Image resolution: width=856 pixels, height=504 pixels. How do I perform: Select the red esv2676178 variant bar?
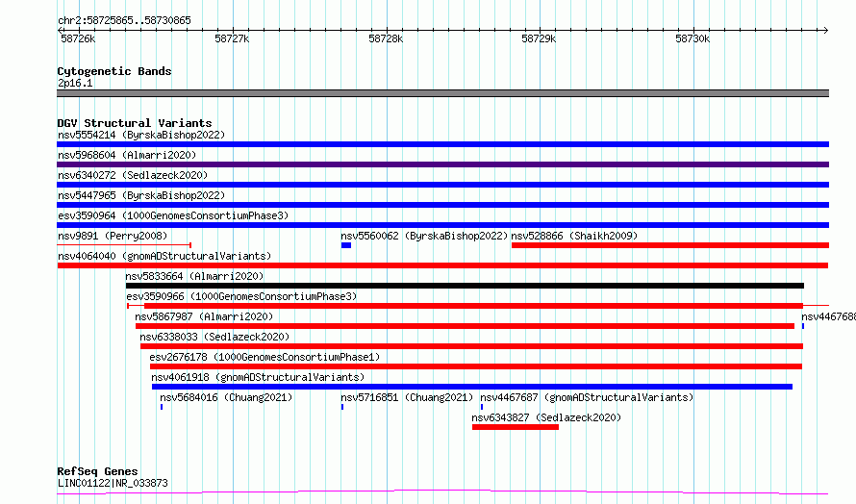tap(476, 366)
